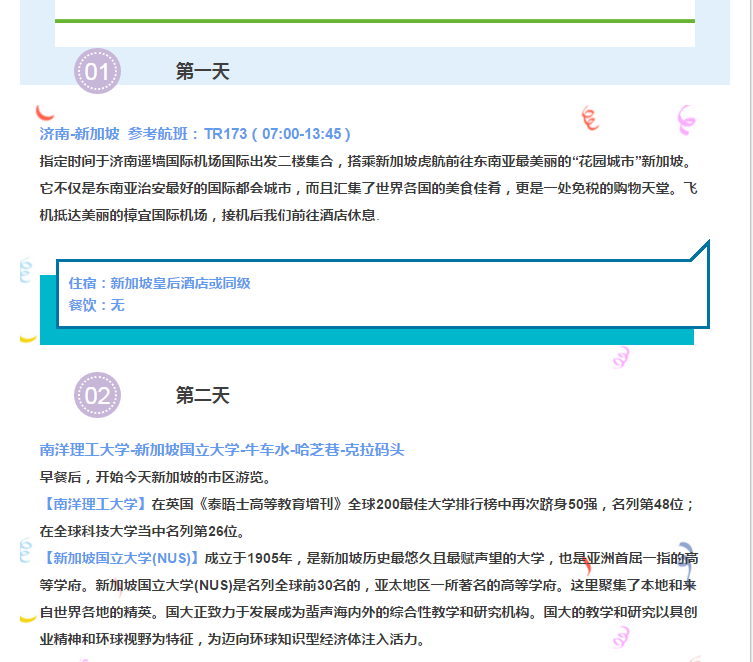Open the 济南-新加坡 flight TR173 title

[x=195, y=134]
